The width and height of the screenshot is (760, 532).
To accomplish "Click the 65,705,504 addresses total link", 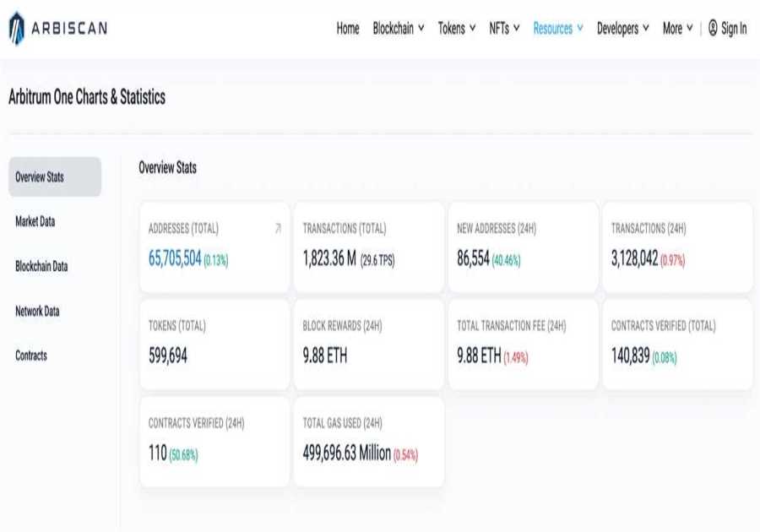I will click(x=175, y=258).
